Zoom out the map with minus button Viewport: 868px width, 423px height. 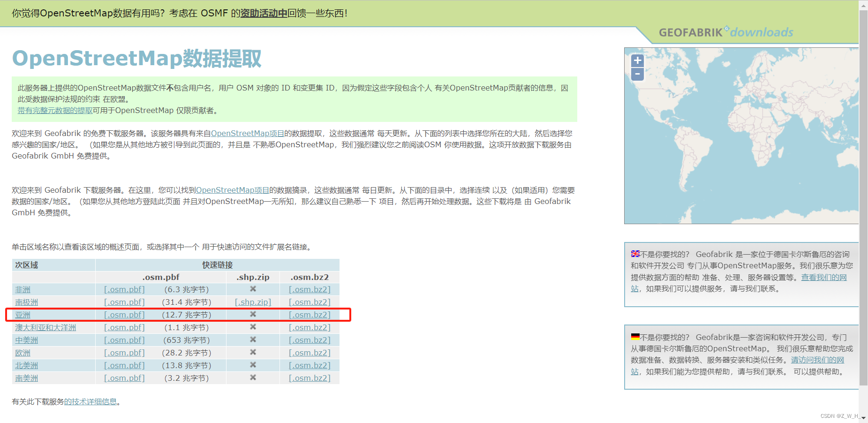click(x=637, y=74)
